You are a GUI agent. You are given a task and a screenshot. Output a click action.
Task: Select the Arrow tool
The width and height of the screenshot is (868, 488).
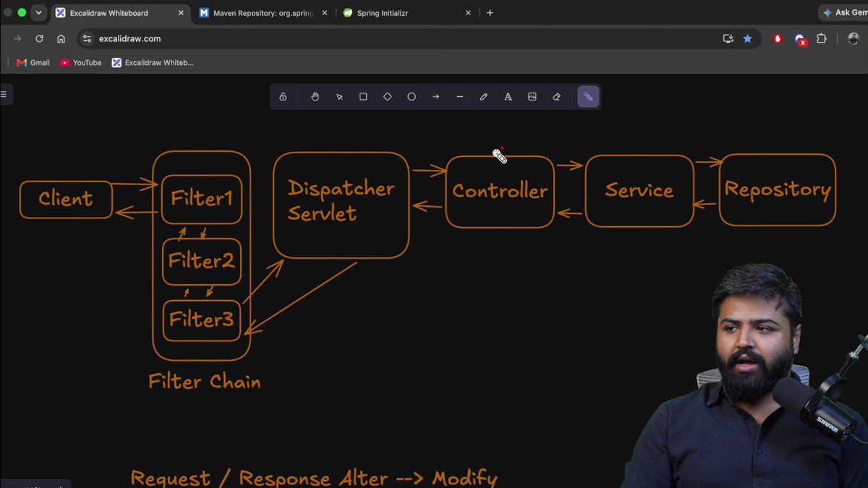435,97
